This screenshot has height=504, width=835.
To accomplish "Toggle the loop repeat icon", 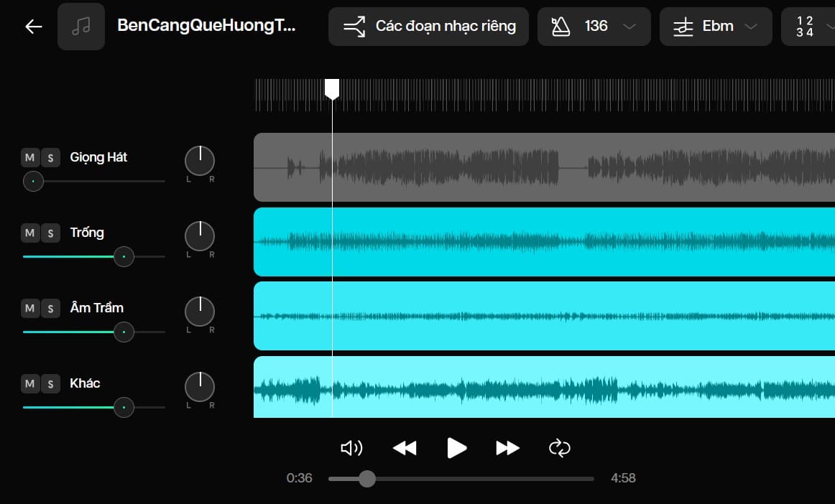I will (x=559, y=449).
